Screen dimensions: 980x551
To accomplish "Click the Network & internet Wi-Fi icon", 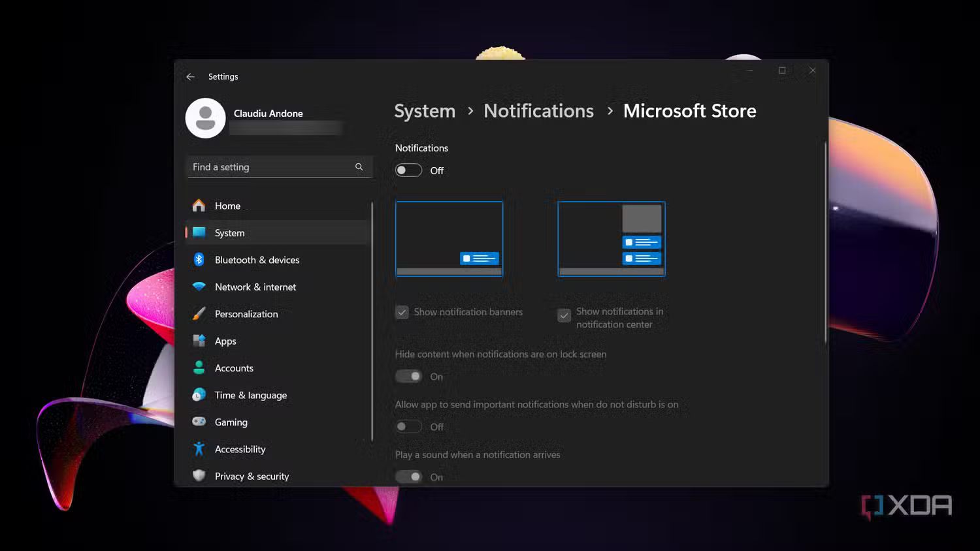I will tap(199, 287).
